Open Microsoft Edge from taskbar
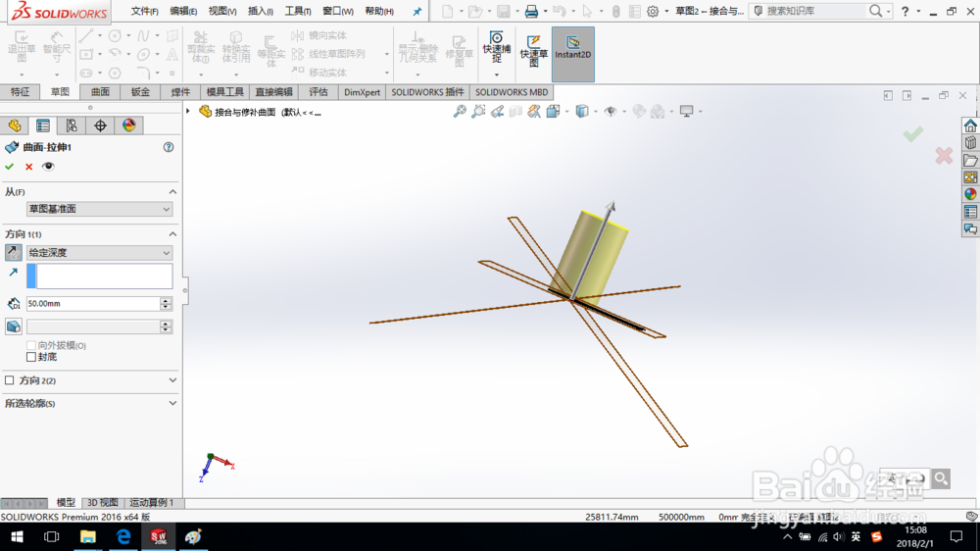980x551 pixels. [x=123, y=536]
